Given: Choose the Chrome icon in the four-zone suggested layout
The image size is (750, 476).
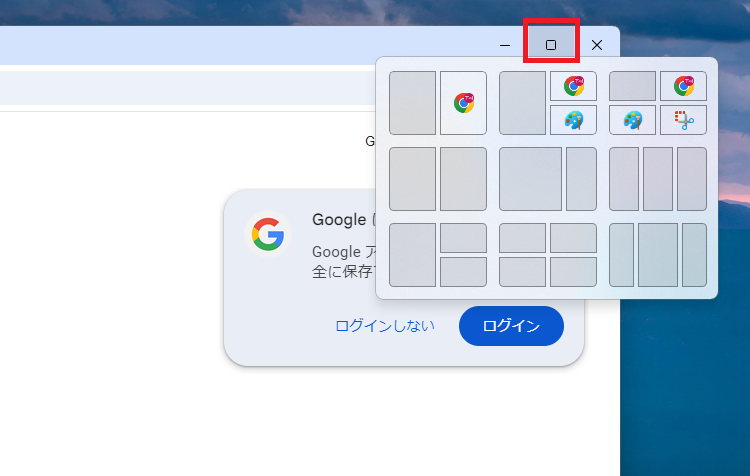Looking at the screenshot, I should point(683,86).
